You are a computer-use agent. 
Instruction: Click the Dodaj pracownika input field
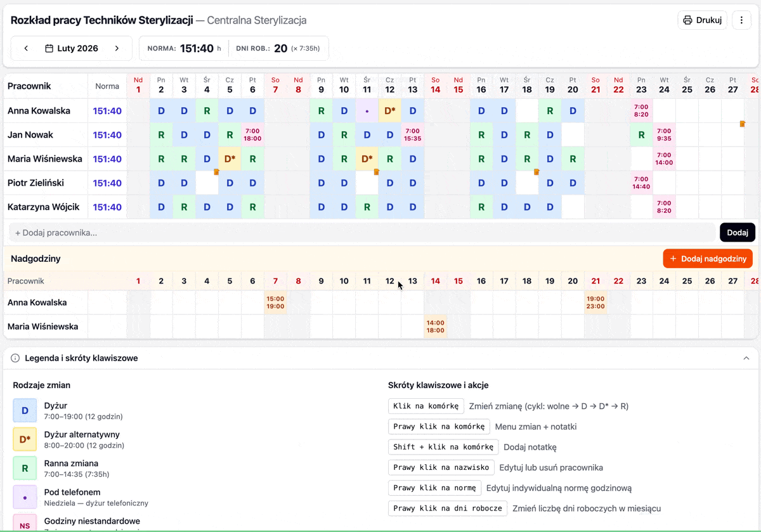coord(361,233)
